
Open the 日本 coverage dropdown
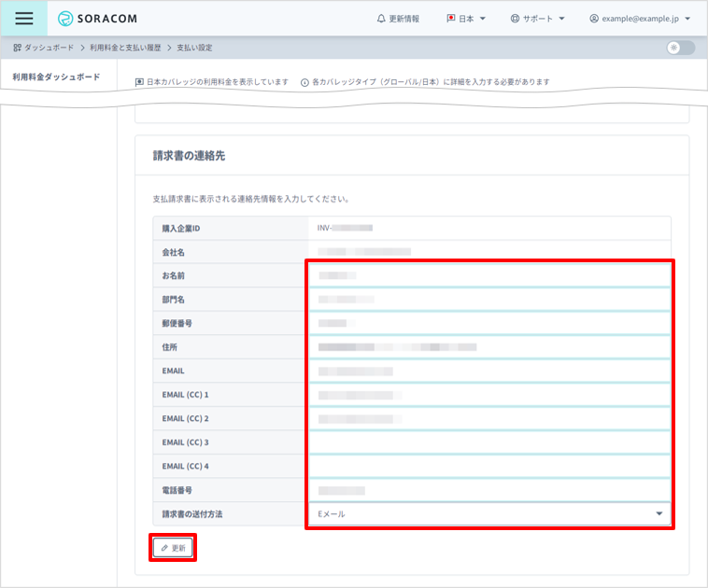(x=466, y=19)
